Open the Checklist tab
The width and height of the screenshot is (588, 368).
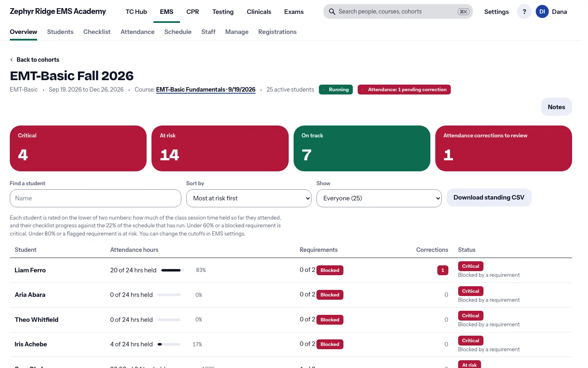(97, 32)
